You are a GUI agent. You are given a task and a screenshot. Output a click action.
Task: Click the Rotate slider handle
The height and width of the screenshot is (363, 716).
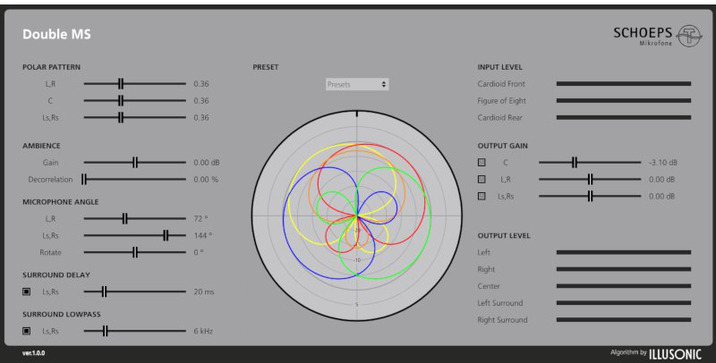(x=135, y=252)
